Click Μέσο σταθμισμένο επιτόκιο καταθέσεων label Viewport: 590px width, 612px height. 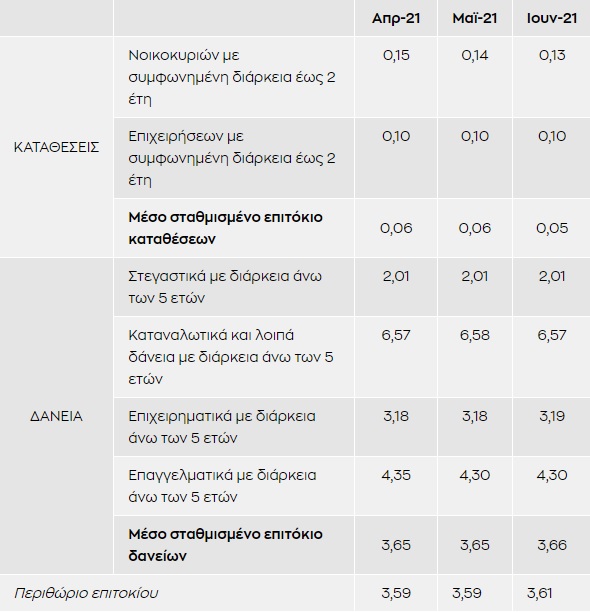226,228
